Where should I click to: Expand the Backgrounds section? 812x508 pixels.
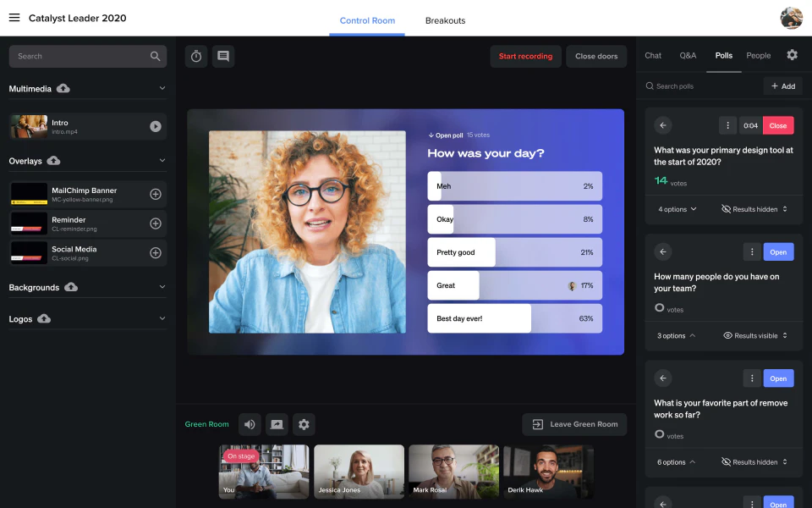pos(163,286)
